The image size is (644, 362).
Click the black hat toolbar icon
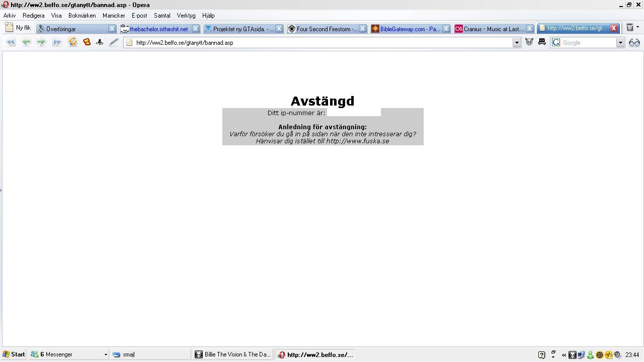point(100,42)
